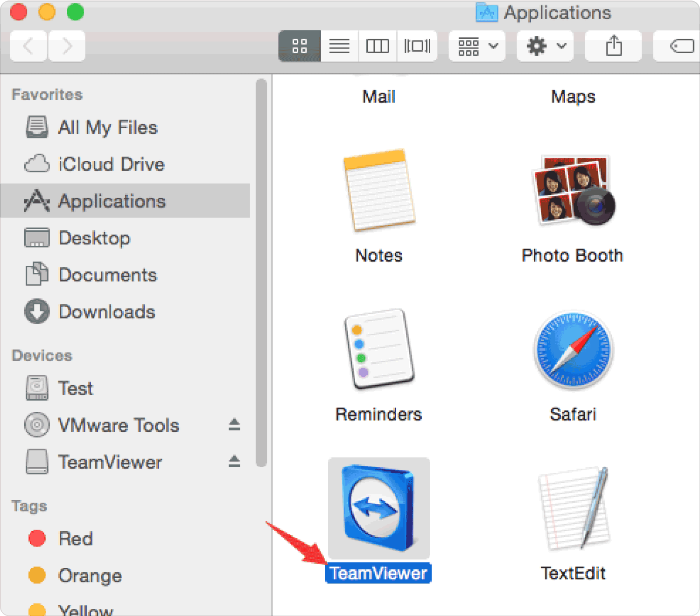Viewport: 700px width, 616px height.
Task: Open the item arrangement dropdown
Action: click(x=477, y=46)
